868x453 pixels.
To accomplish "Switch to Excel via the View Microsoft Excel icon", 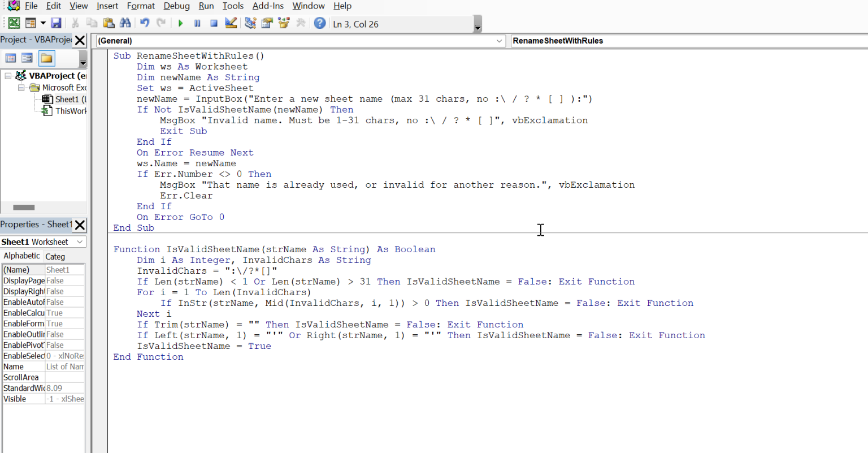I will (14, 23).
